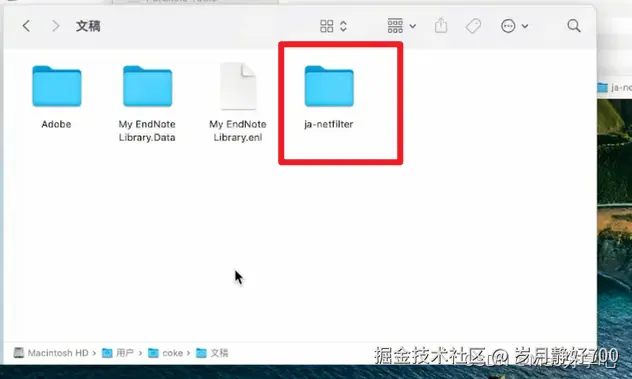The image size is (632, 379).
Task: Open view mode up-down selector arrows
Action: [343, 26]
